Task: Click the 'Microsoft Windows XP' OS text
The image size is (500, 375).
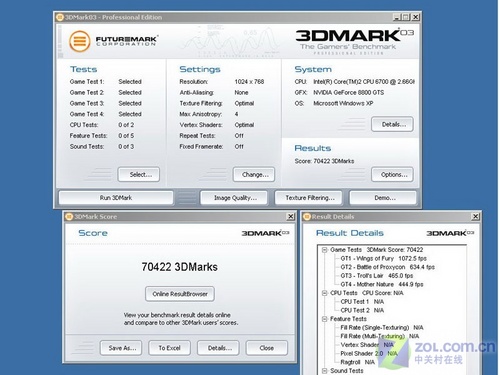Action: pyautogui.click(x=343, y=103)
